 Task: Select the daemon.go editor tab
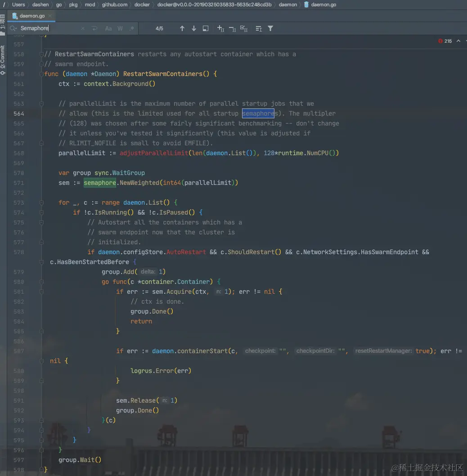(31, 16)
